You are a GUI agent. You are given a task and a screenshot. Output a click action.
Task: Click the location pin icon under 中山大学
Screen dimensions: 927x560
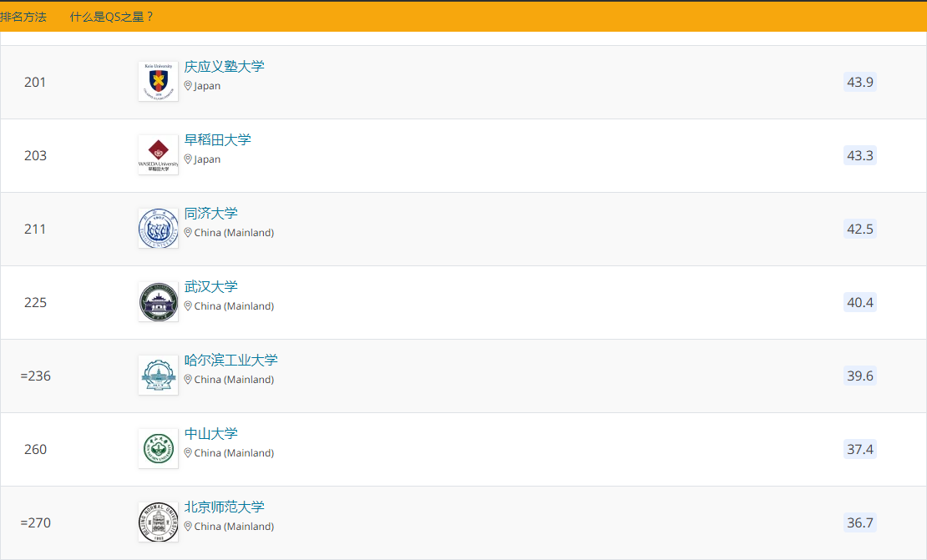[188, 452]
